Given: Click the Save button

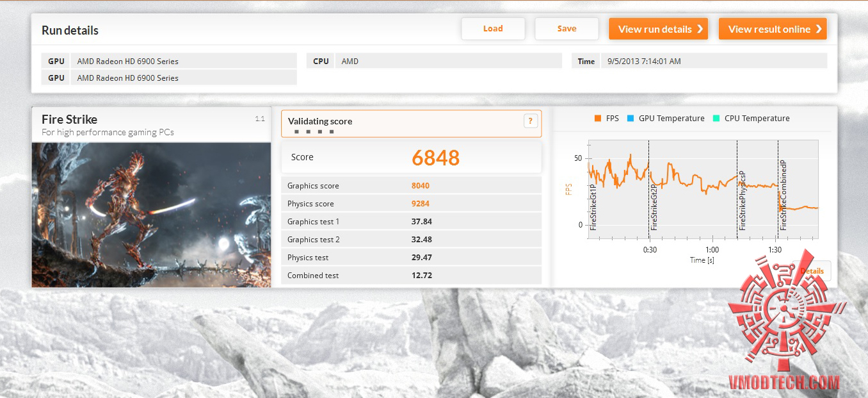Looking at the screenshot, I should tap(567, 29).
